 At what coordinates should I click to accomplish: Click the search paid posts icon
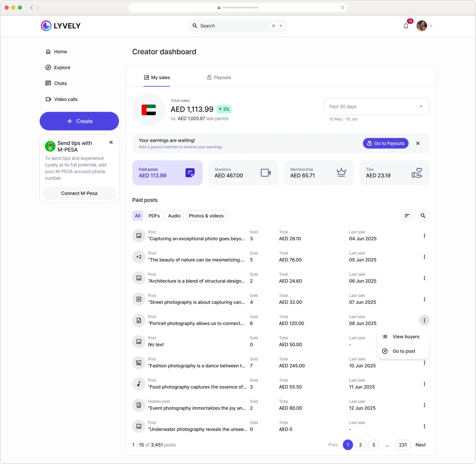pyautogui.click(x=423, y=216)
